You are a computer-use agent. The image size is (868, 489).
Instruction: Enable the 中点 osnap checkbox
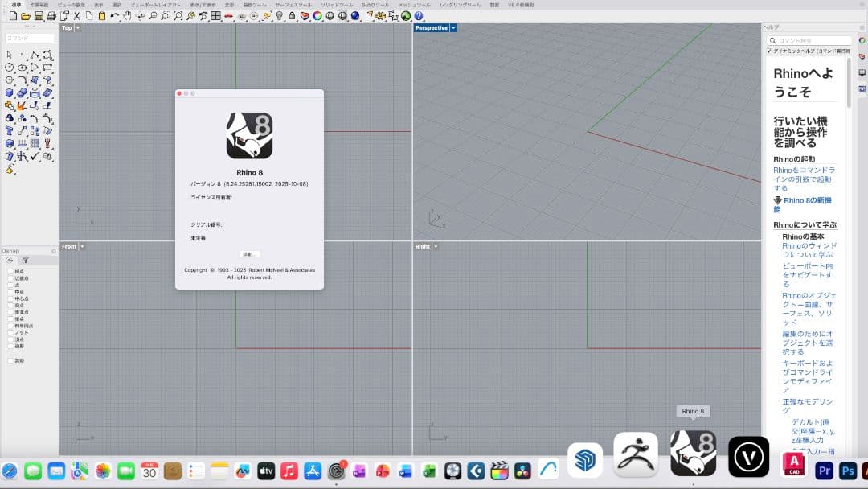(10, 291)
